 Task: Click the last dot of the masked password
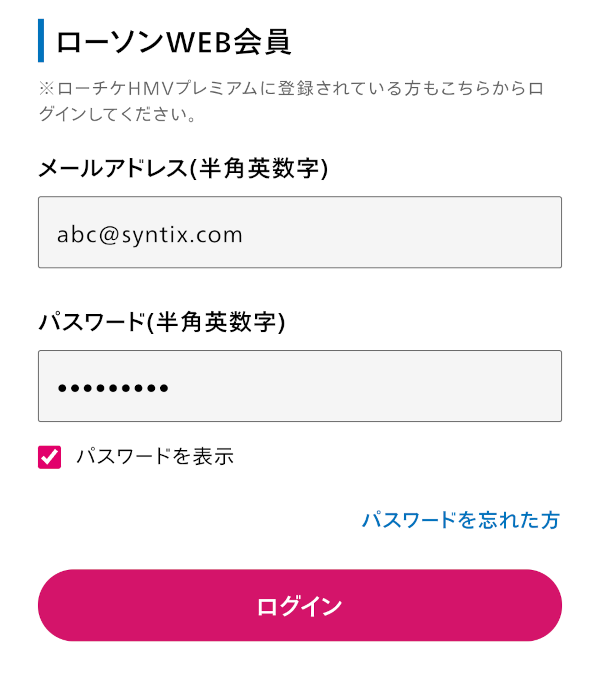click(164, 388)
